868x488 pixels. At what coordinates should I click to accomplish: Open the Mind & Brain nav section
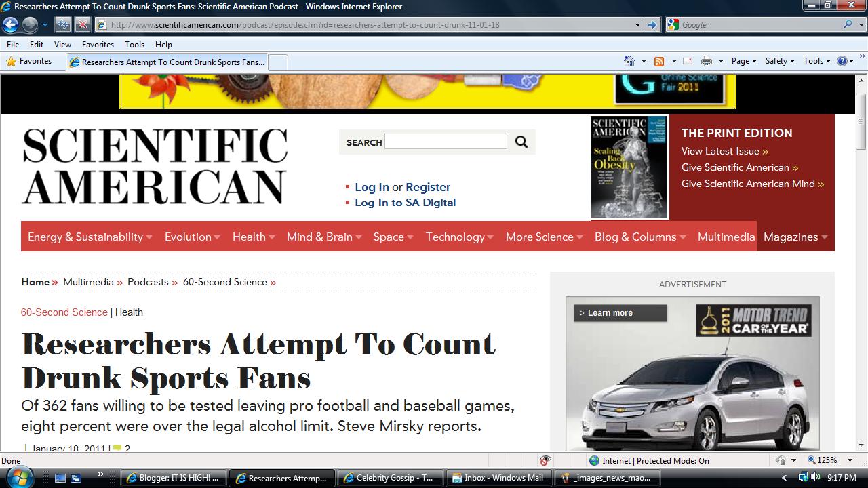pyautogui.click(x=324, y=237)
